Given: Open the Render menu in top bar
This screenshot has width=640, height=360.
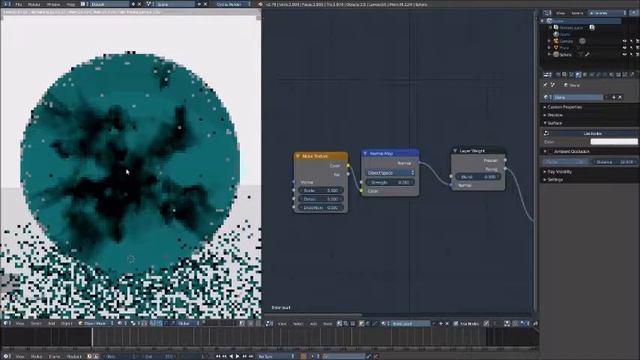Looking at the screenshot, I should click(34, 4).
